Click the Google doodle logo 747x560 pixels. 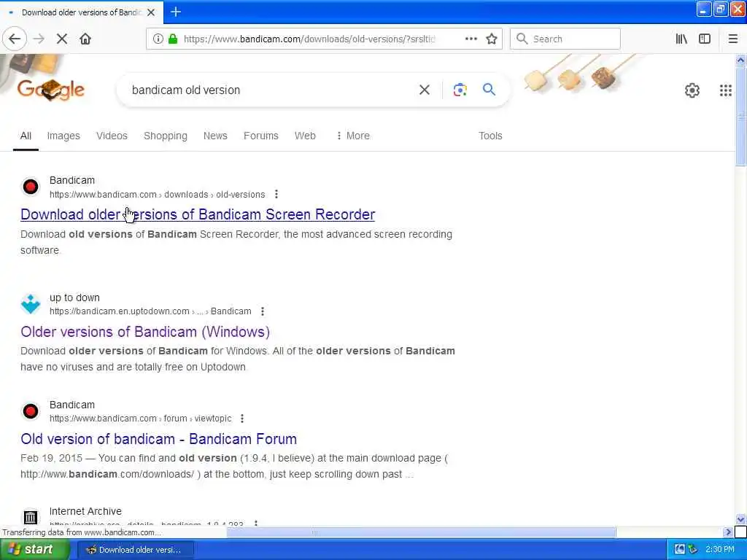50,89
